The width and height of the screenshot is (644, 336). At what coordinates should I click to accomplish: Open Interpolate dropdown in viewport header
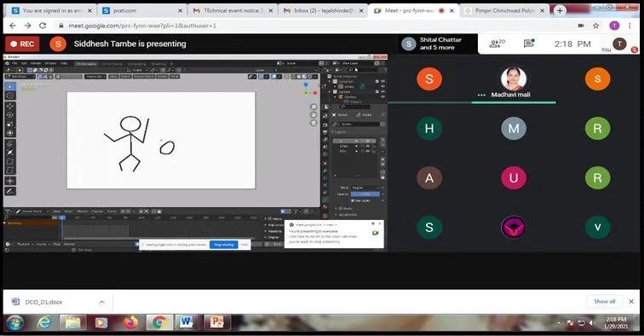(95, 77)
